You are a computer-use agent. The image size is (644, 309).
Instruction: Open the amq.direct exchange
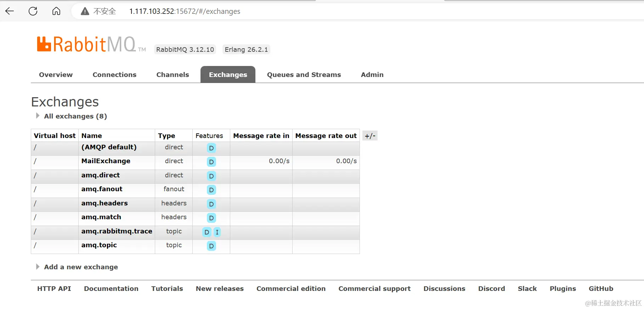click(100, 175)
